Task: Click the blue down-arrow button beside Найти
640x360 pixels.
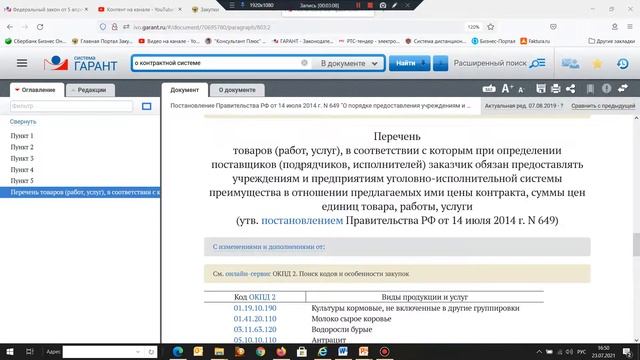Action: pos(440,63)
